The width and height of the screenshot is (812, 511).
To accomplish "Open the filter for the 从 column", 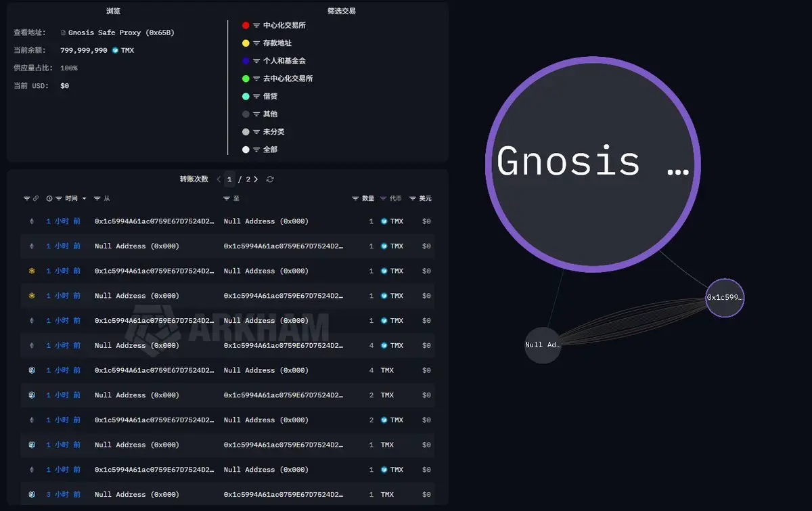I will 97,198.
